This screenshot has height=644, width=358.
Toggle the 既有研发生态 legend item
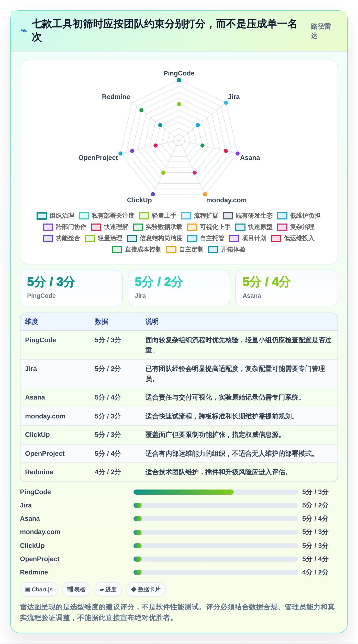tap(248, 216)
